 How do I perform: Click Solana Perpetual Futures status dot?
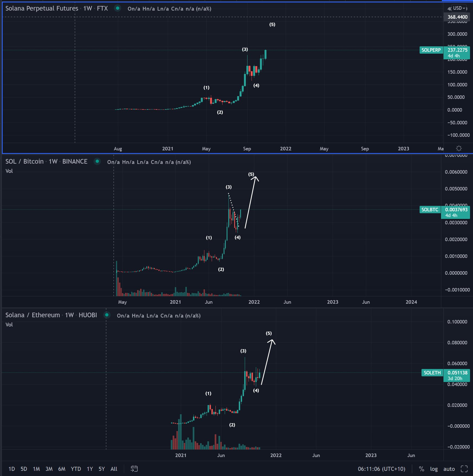point(118,8)
